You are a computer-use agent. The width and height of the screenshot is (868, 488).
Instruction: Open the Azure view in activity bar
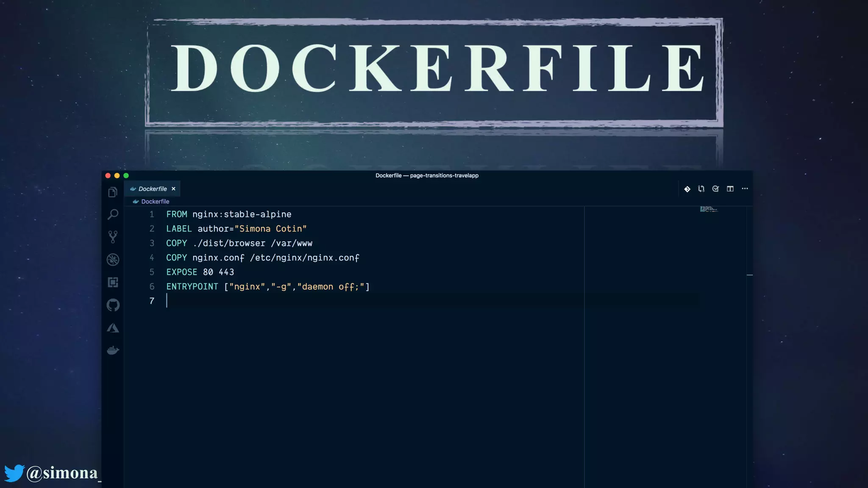click(113, 328)
